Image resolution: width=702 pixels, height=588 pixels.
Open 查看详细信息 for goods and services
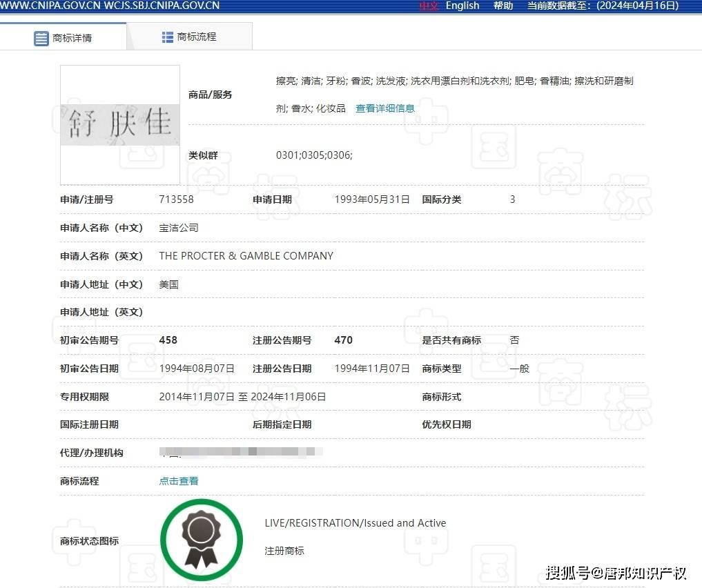385,108
